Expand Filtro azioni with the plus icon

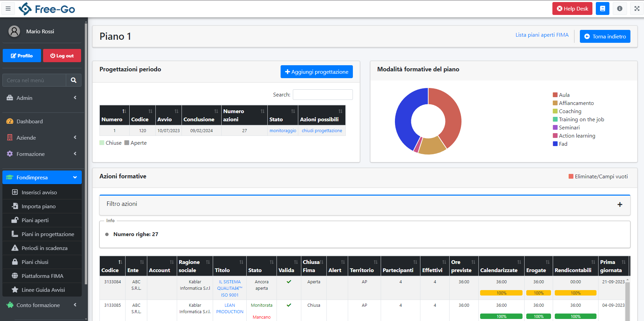[x=620, y=204]
